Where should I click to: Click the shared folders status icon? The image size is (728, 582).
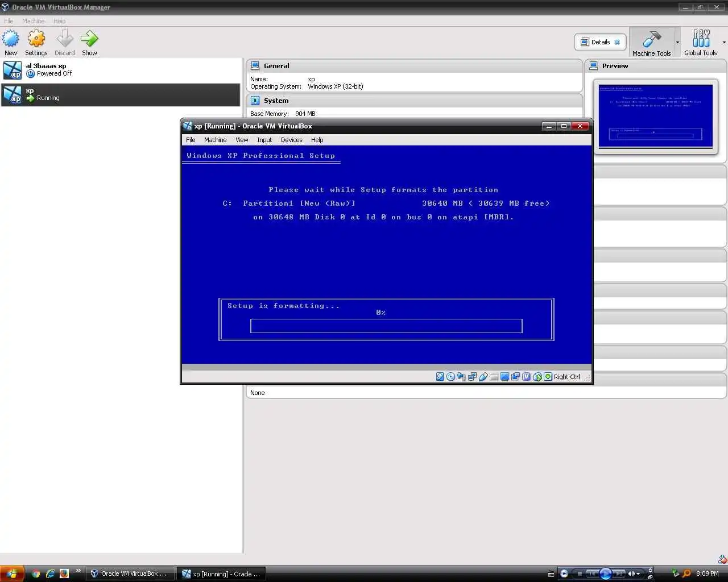(494, 377)
